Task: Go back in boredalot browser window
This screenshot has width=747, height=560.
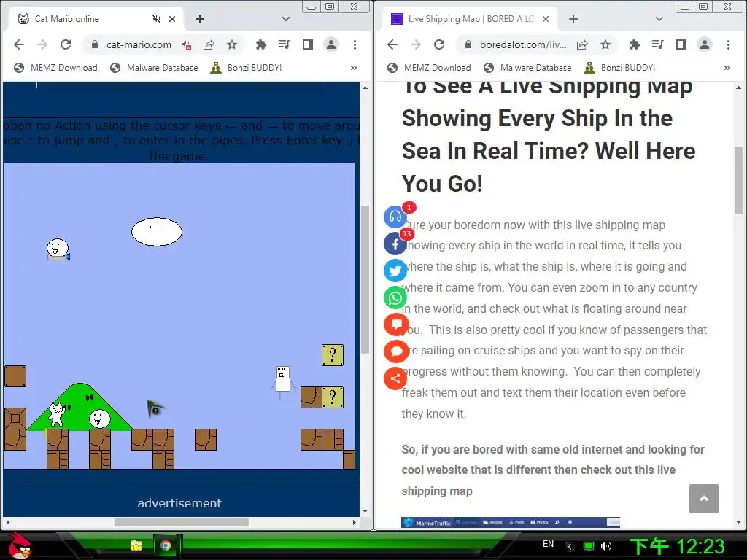Action: (392, 44)
